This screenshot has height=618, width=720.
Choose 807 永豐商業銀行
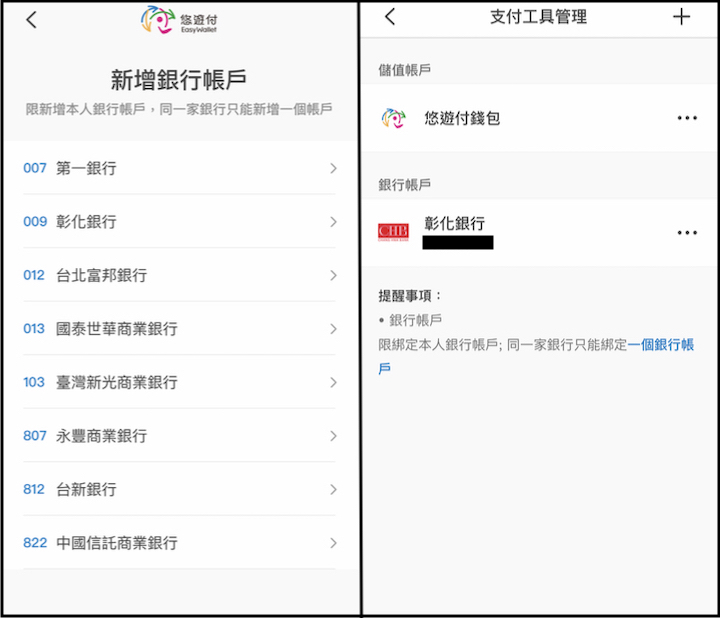100,436
